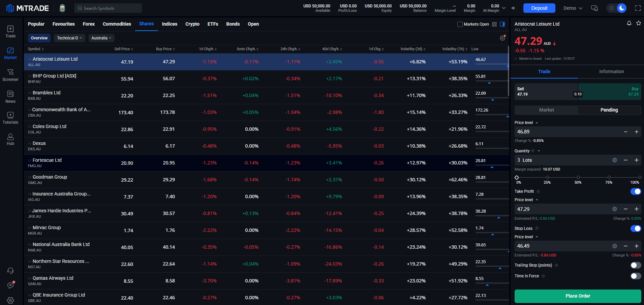The image size is (644, 305).
Task: Select the Trade icon in the left sidebar
Action: pos(10,31)
